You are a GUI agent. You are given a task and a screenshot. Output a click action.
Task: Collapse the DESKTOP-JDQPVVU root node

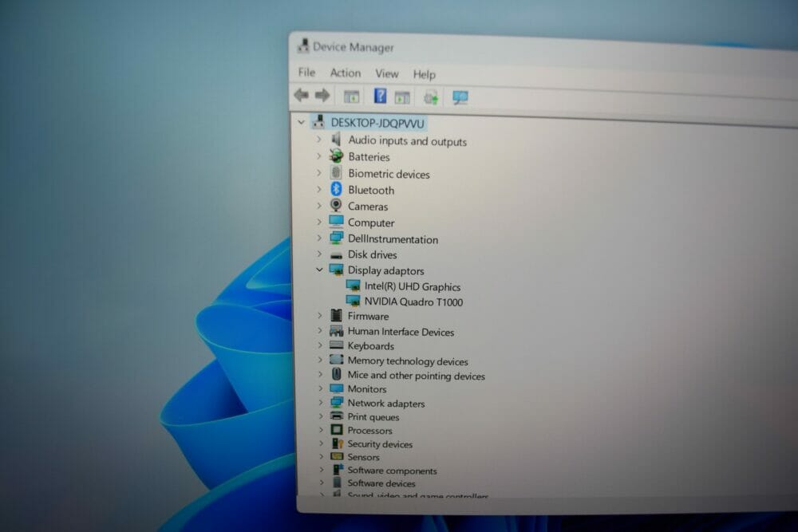(302, 122)
